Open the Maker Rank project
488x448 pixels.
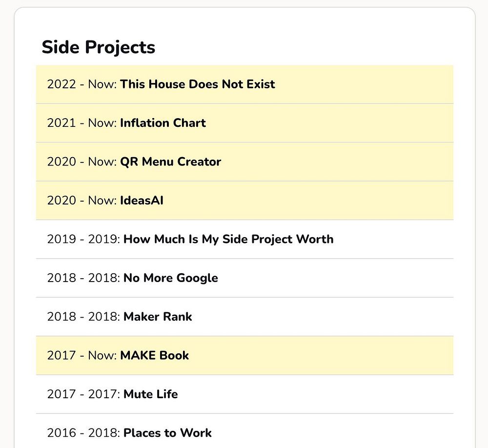point(158,317)
